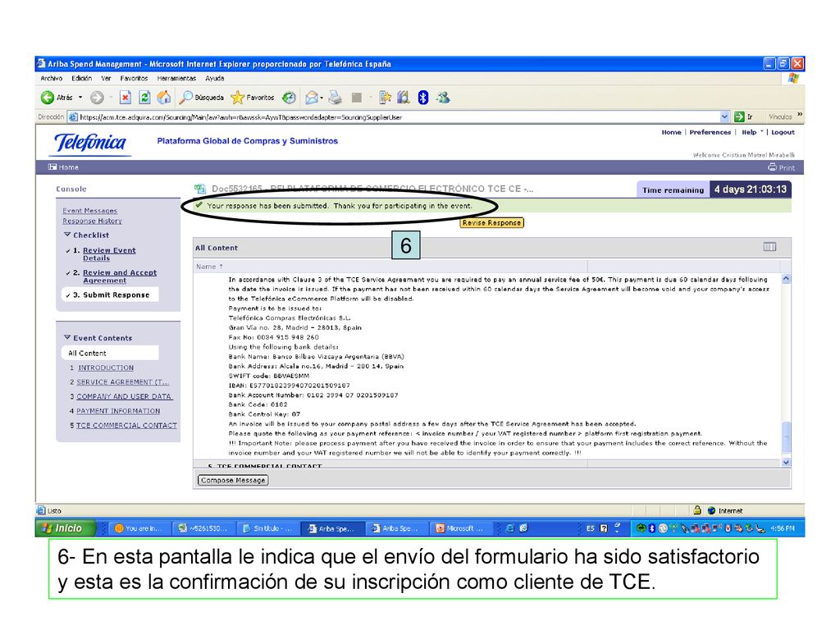
Task: Click the Compose Message button
Action: (x=233, y=481)
